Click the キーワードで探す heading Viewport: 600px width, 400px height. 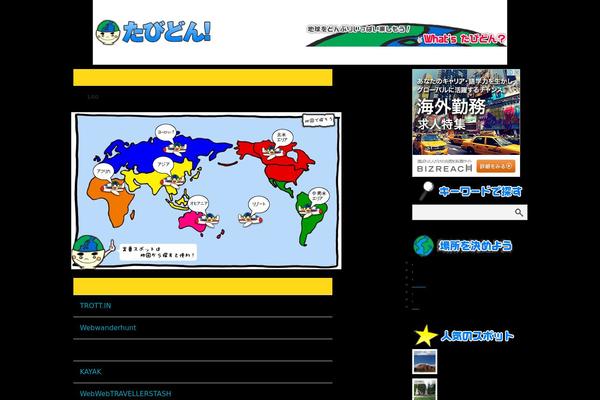coord(480,191)
